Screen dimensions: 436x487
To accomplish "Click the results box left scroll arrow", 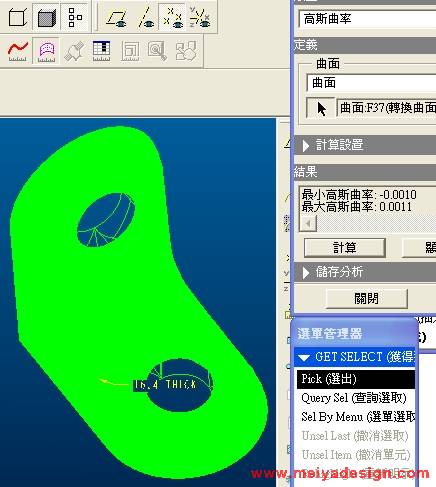I will pyautogui.click(x=308, y=224).
